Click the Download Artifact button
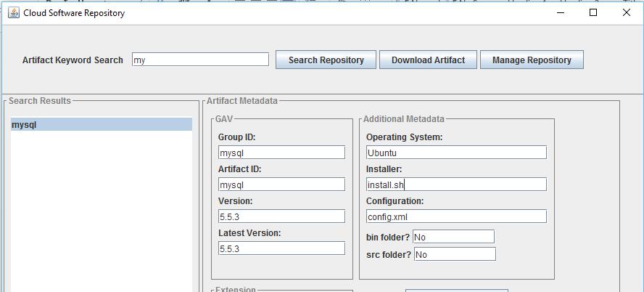Image resolution: width=644 pixels, height=292 pixels. pos(428,60)
